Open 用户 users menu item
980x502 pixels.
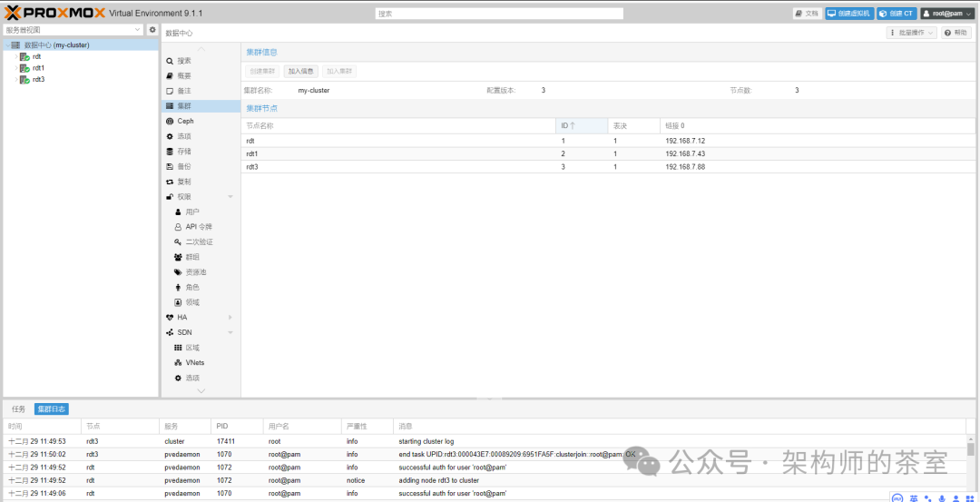click(201, 212)
